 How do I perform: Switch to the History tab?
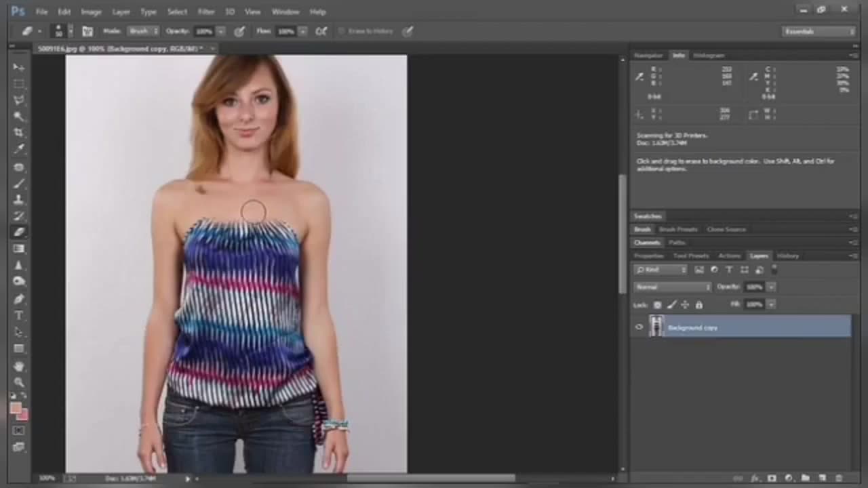coord(787,256)
